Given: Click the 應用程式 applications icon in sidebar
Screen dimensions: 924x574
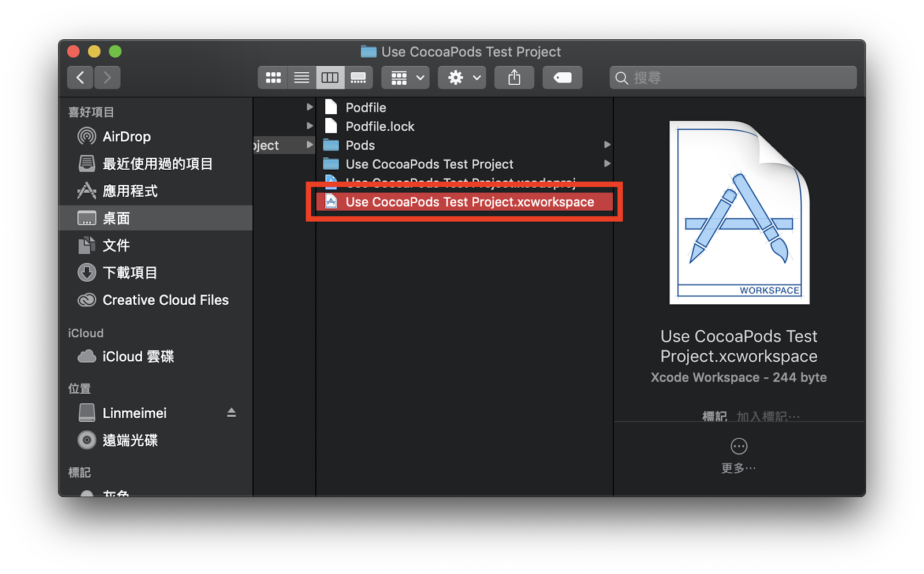Looking at the screenshot, I should 87,191.
